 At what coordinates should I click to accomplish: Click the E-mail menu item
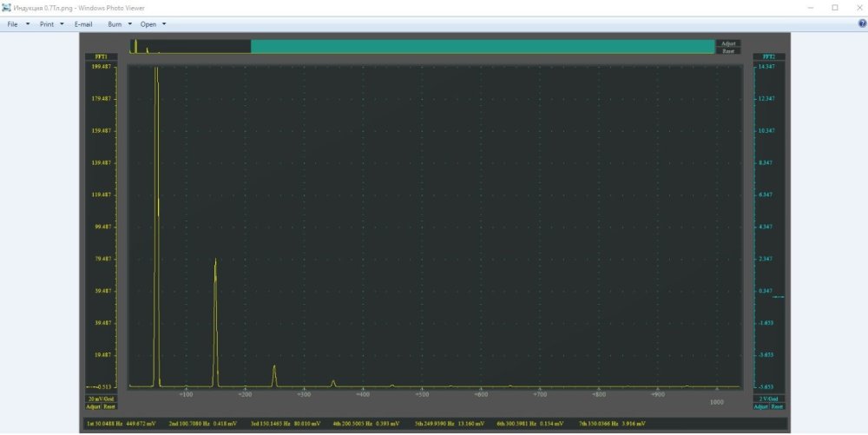pyautogui.click(x=83, y=24)
